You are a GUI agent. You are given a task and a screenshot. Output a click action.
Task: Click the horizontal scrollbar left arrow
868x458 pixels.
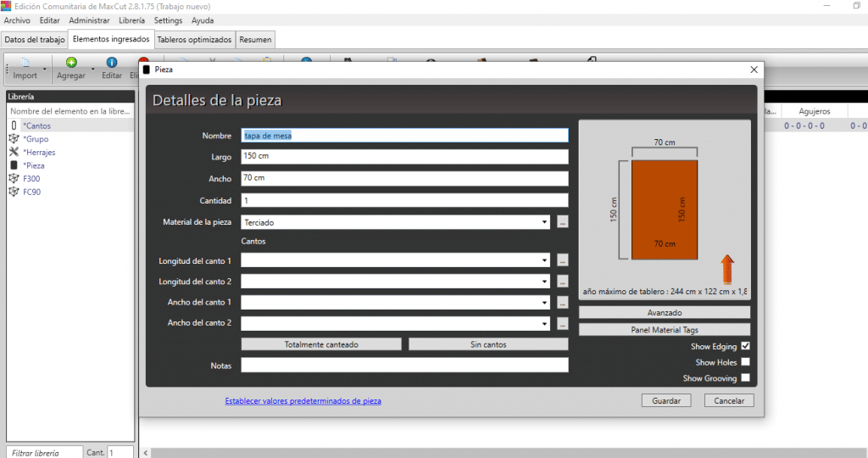pos(146,453)
